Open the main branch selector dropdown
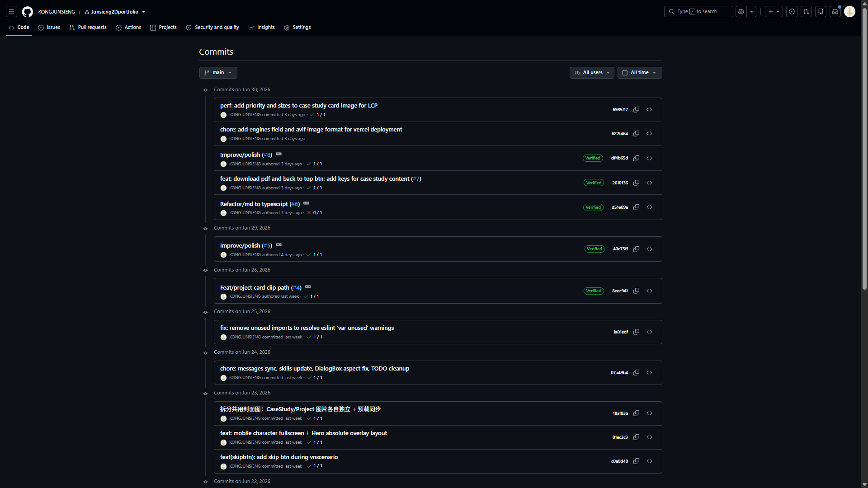Screen dimensions: 868x488 (x=218, y=73)
